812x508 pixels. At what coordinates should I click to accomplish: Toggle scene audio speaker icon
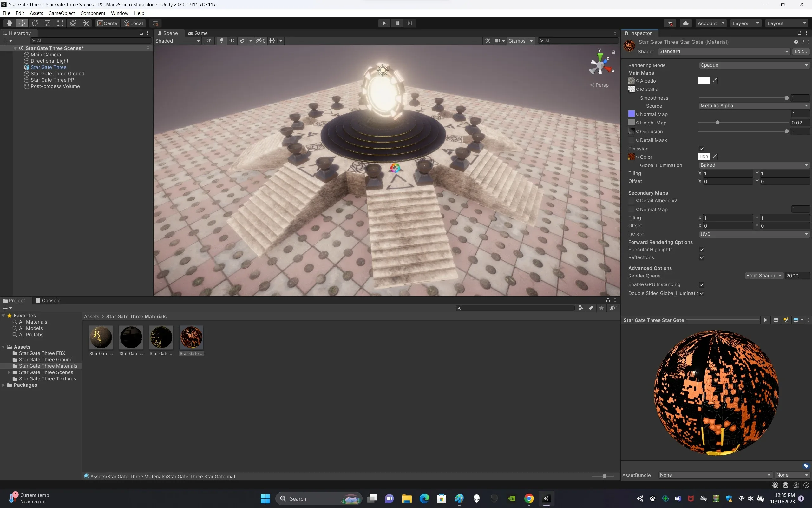(x=232, y=41)
